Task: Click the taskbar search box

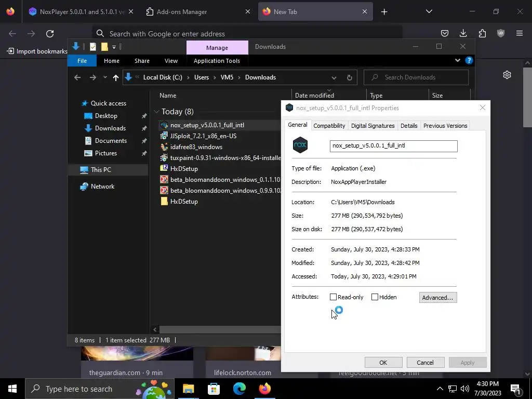Action: [x=100, y=389]
